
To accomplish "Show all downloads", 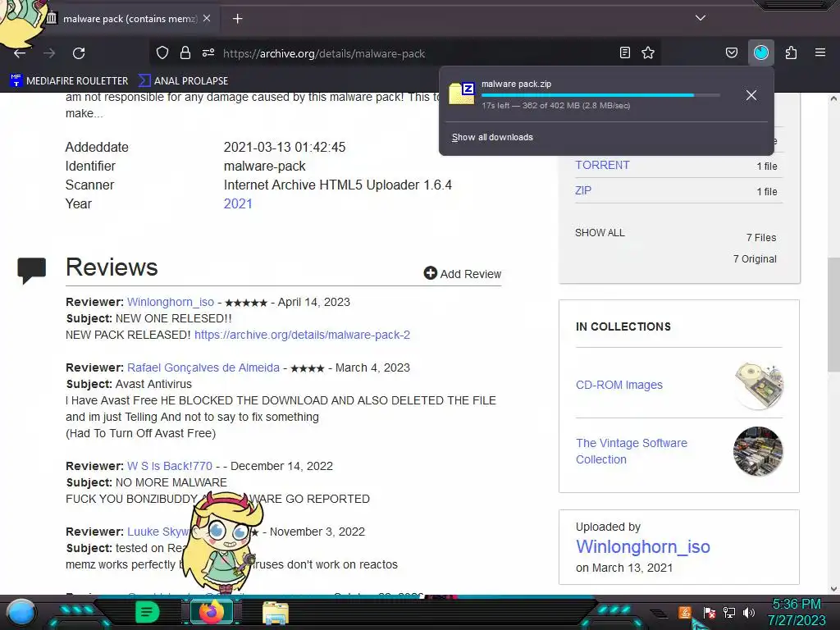I will tap(492, 137).
